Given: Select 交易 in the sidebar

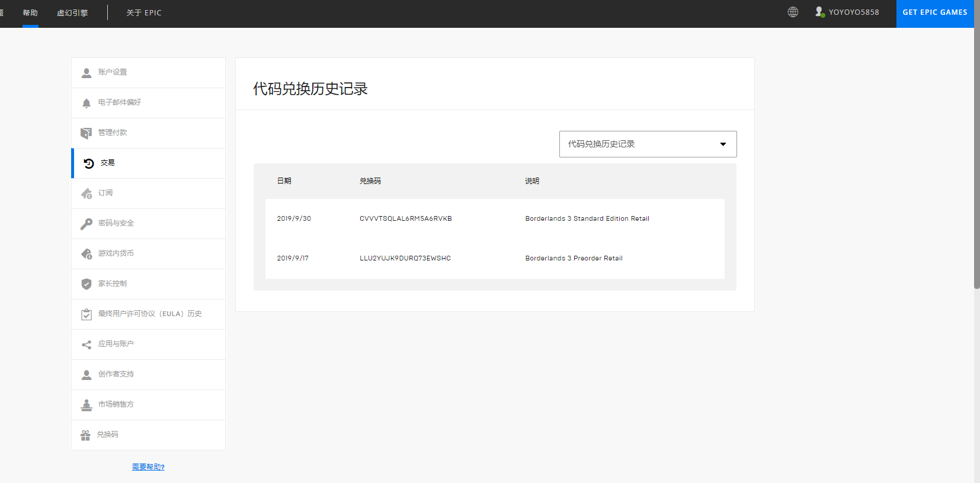Looking at the screenshot, I should tap(148, 163).
